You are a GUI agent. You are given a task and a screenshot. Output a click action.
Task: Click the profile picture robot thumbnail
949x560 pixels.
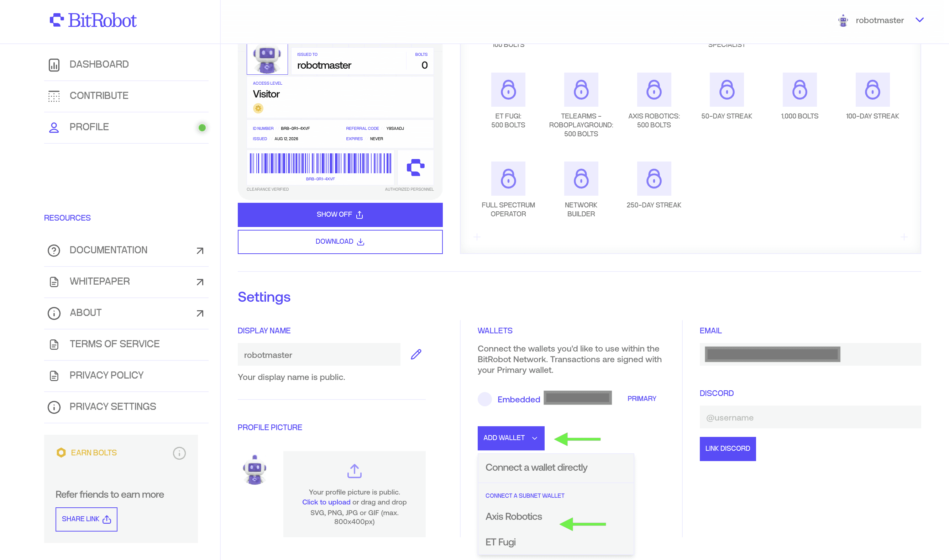(x=255, y=469)
